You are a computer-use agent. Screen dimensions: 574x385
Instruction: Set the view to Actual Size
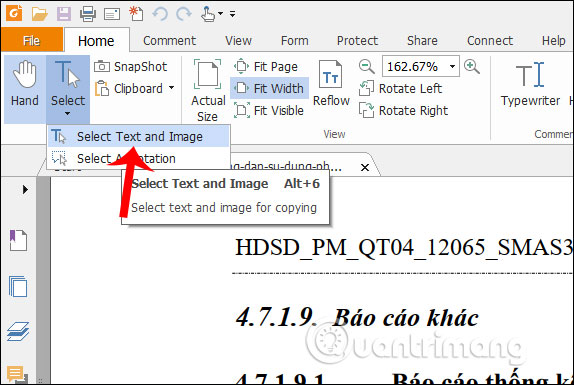click(x=208, y=90)
